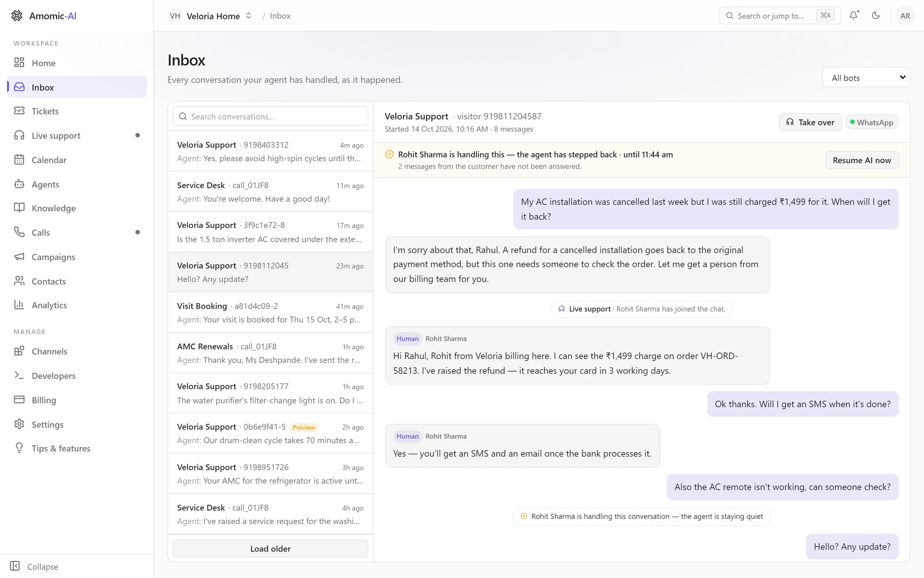This screenshot has width=924, height=578.
Task: Click the Search conversations field
Action: click(270, 116)
